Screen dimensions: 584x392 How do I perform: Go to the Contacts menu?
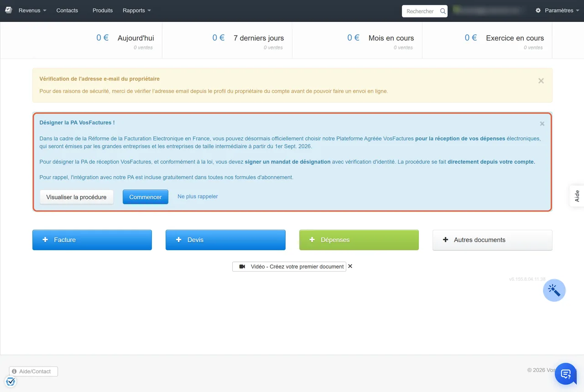(67, 10)
